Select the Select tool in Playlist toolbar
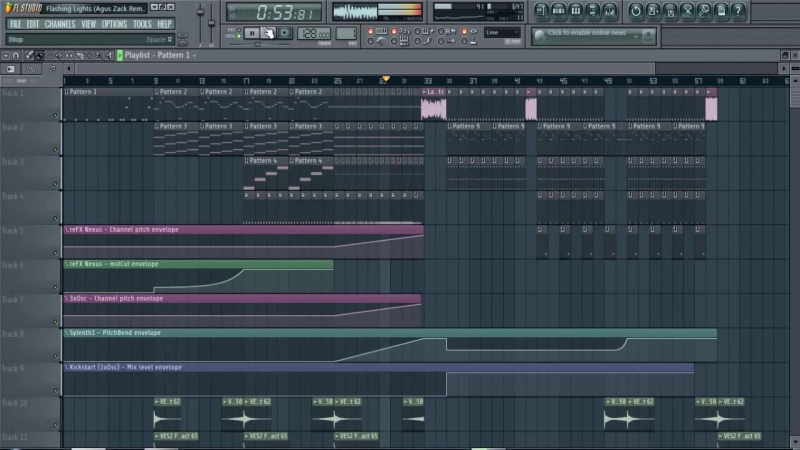Viewport: 800px width, 450px height. [x=89, y=55]
